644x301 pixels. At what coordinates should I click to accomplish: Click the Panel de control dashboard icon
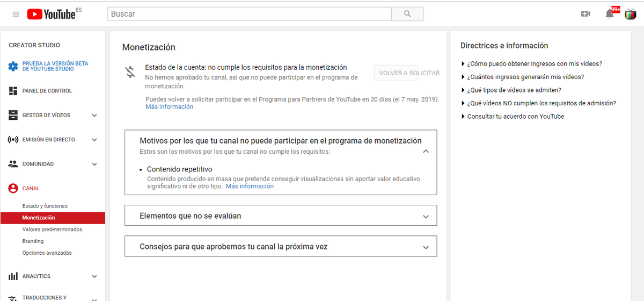coord(13,91)
